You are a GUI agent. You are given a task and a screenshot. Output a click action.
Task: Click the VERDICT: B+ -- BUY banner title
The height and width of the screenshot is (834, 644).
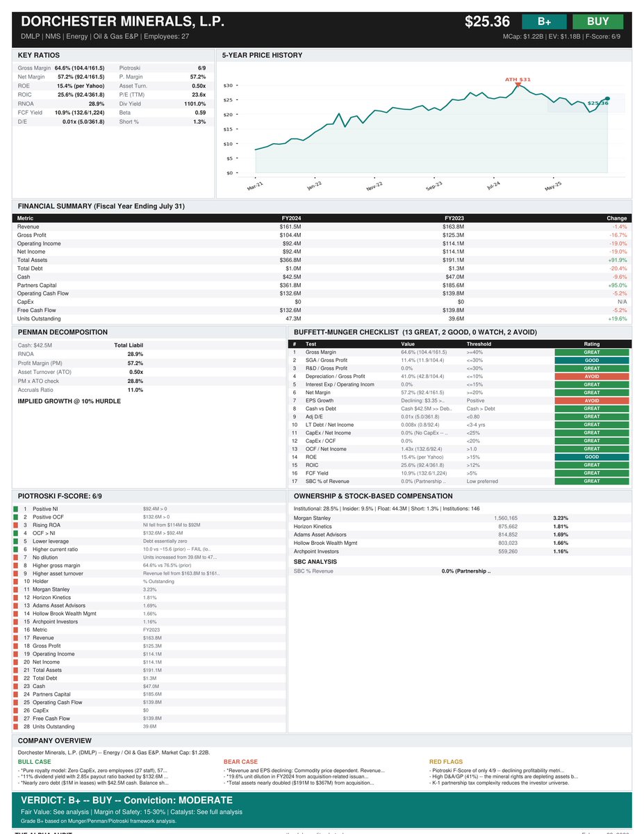tap(126, 799)
